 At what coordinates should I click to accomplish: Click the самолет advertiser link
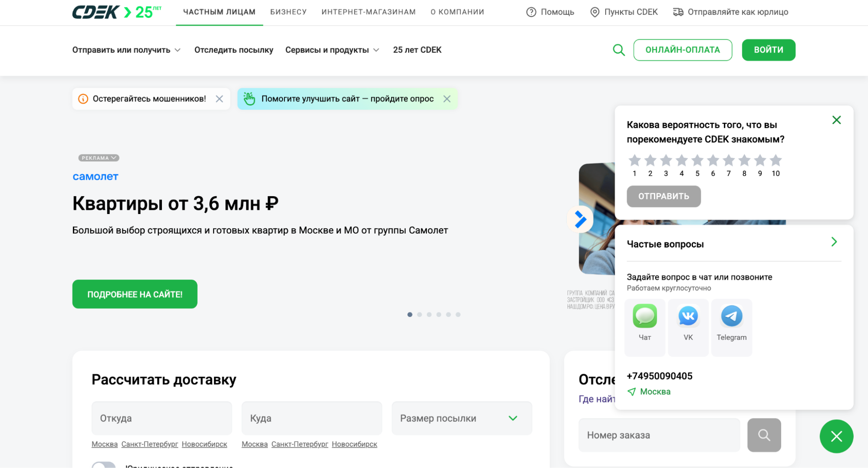click(95, 176)
